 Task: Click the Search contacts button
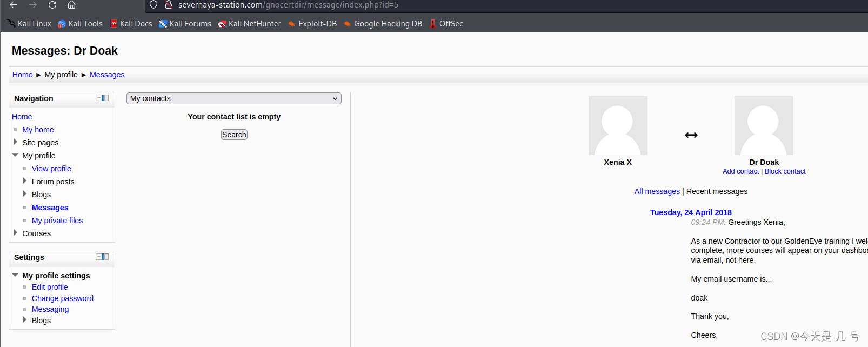(234, 135)
